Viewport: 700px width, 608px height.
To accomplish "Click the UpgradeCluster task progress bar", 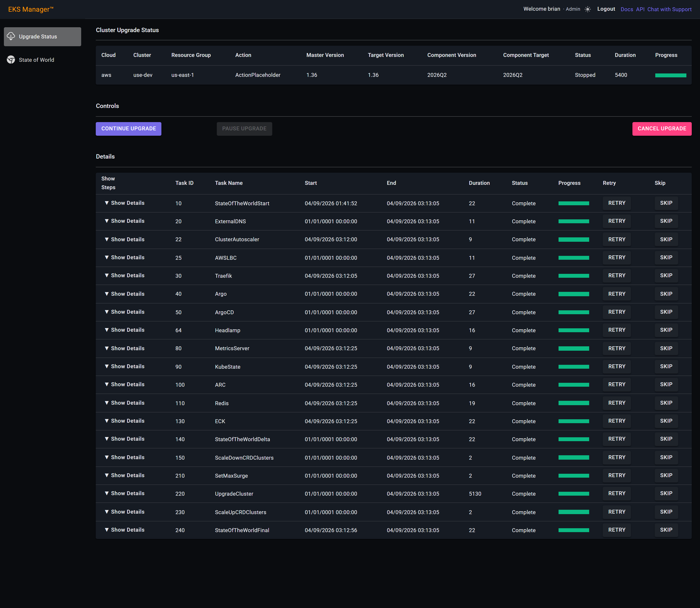I will coord(574,494).
